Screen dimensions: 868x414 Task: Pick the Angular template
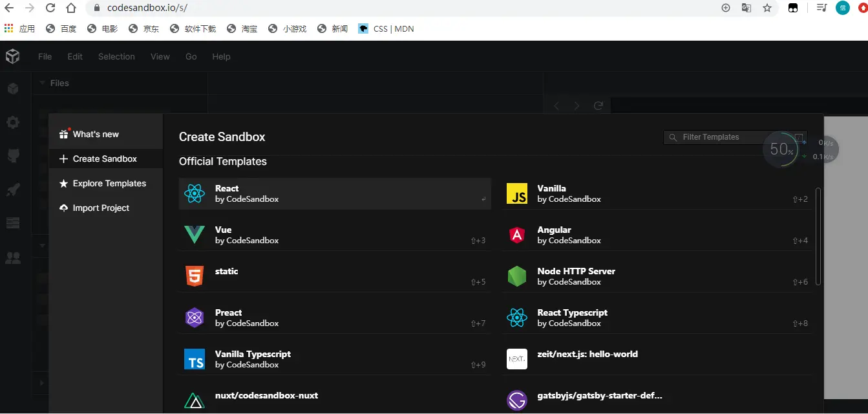(657, 235)
